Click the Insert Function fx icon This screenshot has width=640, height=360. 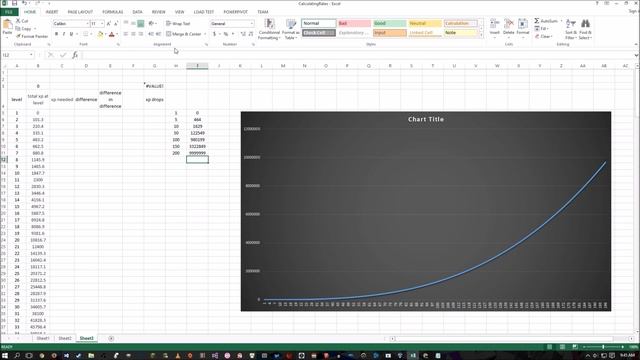[75, 55]
